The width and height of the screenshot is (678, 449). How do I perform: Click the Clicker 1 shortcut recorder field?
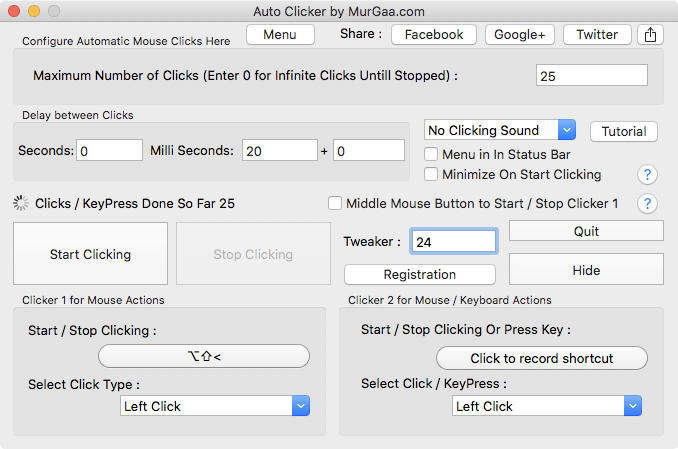tap(204, 356)
